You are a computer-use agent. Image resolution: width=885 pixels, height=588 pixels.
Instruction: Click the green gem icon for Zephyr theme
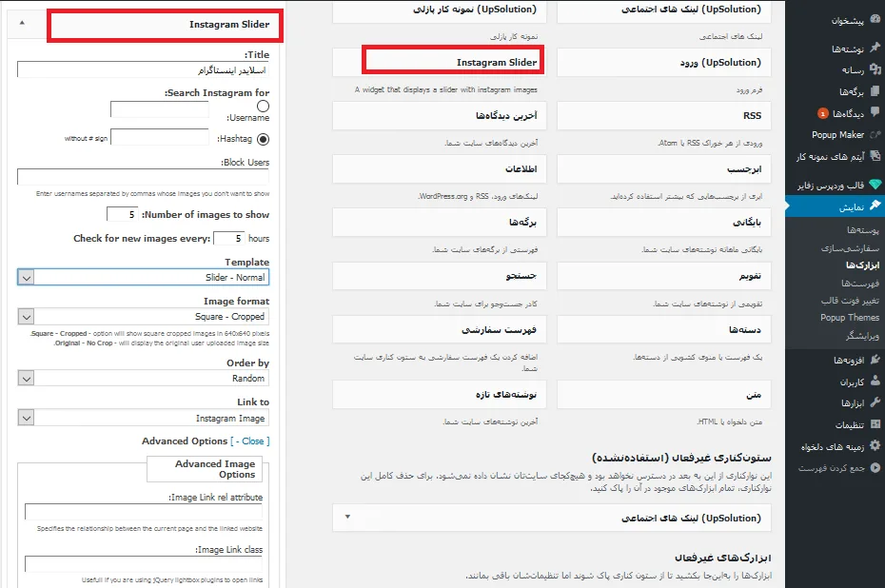tap(875, 184)
